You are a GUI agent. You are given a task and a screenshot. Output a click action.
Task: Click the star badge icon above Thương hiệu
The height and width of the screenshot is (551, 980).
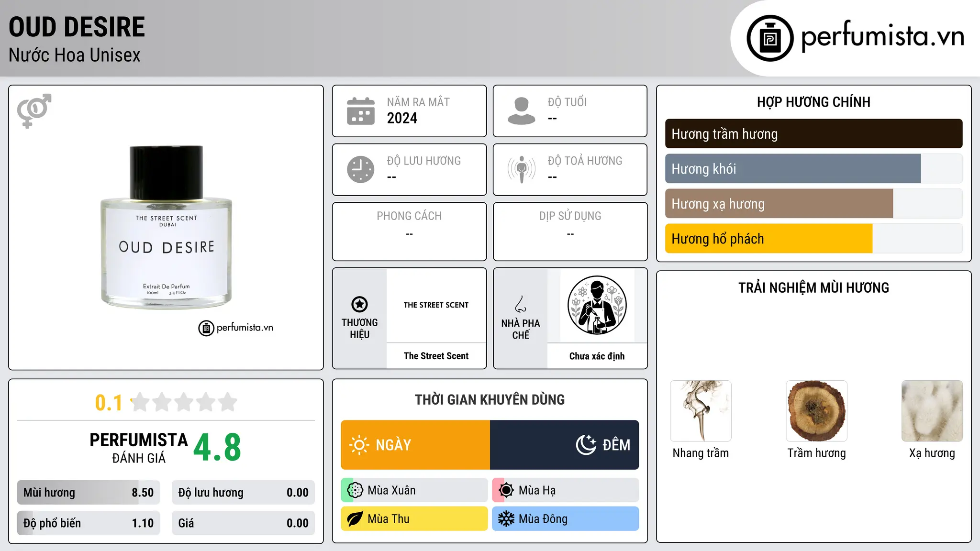click(359, 304)
